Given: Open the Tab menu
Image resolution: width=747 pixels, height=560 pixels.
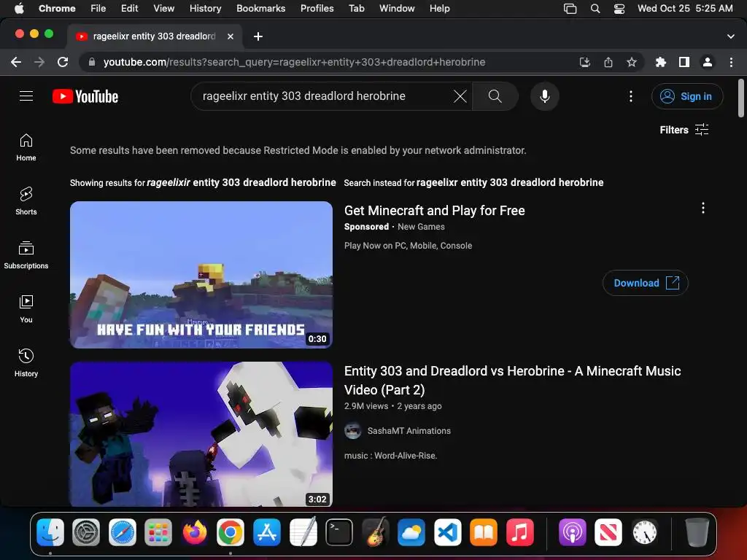Looking at the screenshot, I should [356, 9].
